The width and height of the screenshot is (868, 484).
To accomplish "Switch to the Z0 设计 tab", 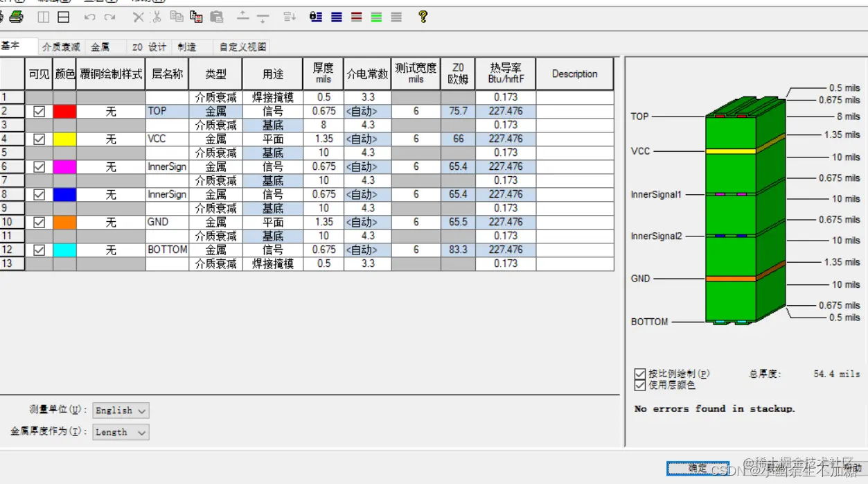I will point(149,47).
